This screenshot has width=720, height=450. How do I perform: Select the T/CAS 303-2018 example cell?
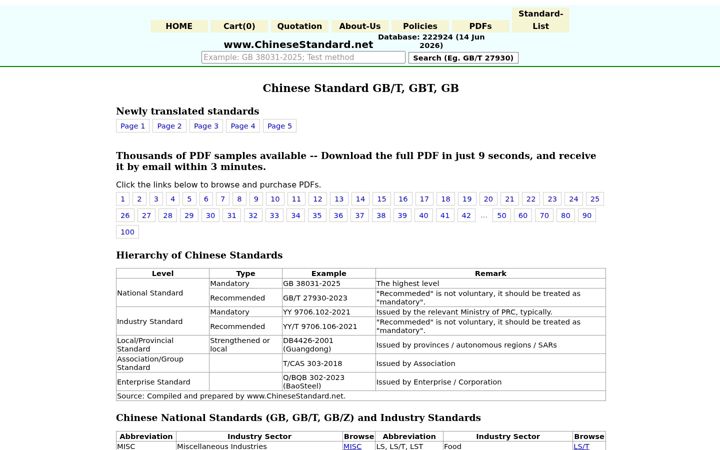point(329,363)
